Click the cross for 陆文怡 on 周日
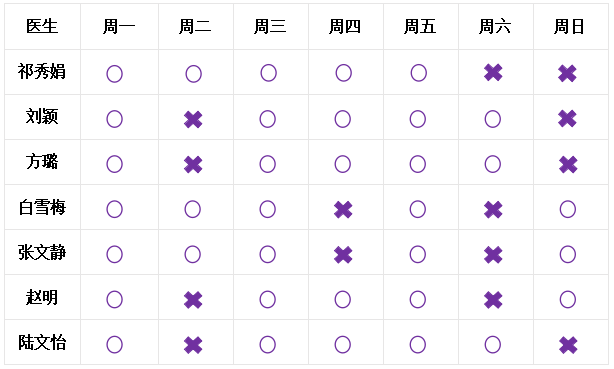This screenshot has height=369, width=614. point(568,345)
